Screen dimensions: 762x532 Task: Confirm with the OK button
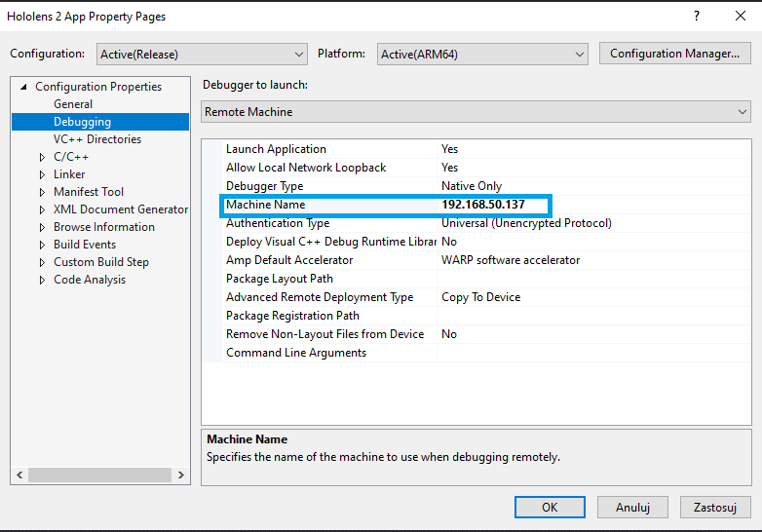[550, 508]
